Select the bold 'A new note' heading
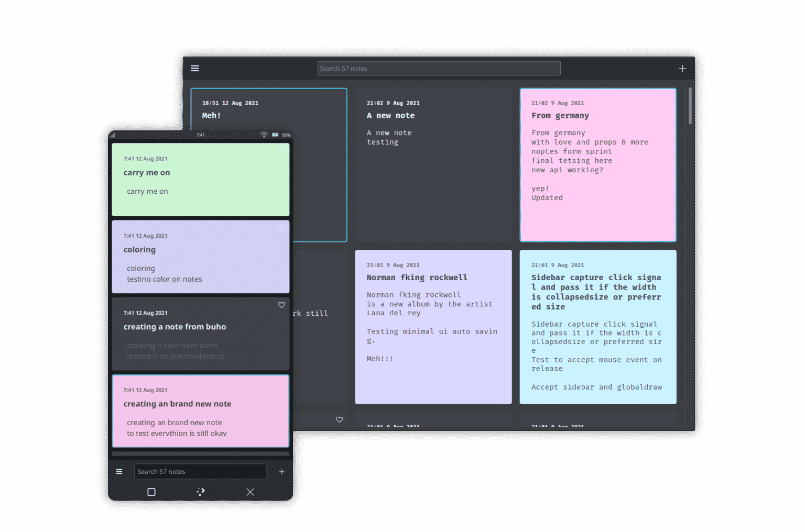This screenshot has width=805, height=532. pyautogui.click(x=390, y=116)
